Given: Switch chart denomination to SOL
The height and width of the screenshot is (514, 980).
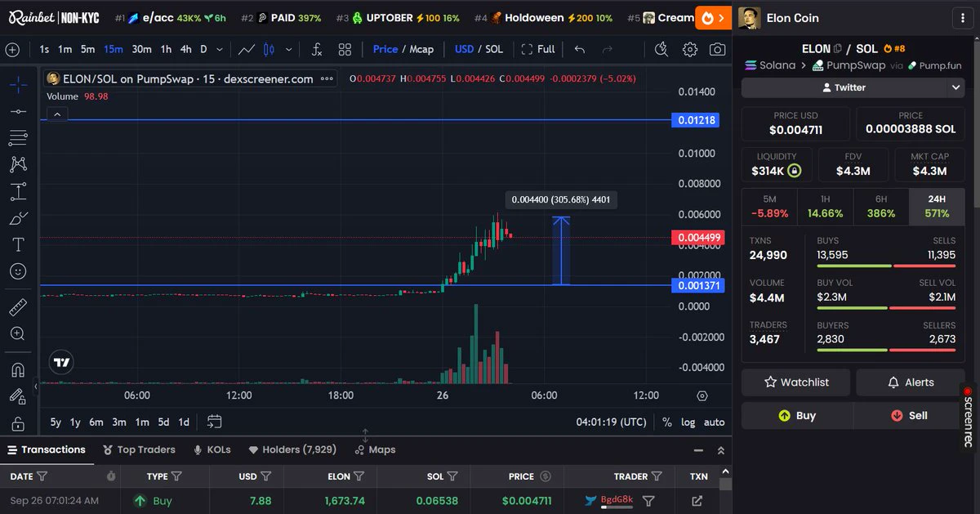Looking at the screenshot, I should pyautogui.click(x=494, y=50).
